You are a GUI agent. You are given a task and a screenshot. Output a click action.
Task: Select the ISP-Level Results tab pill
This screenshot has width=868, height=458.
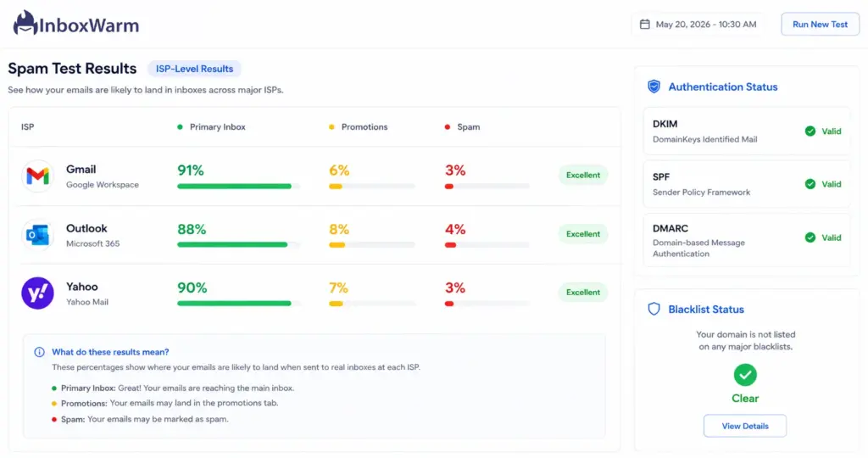(x=194, y=69)
